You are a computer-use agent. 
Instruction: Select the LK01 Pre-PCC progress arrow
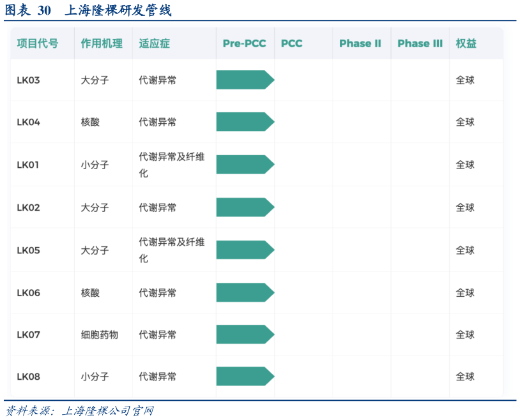click(245, 165)
